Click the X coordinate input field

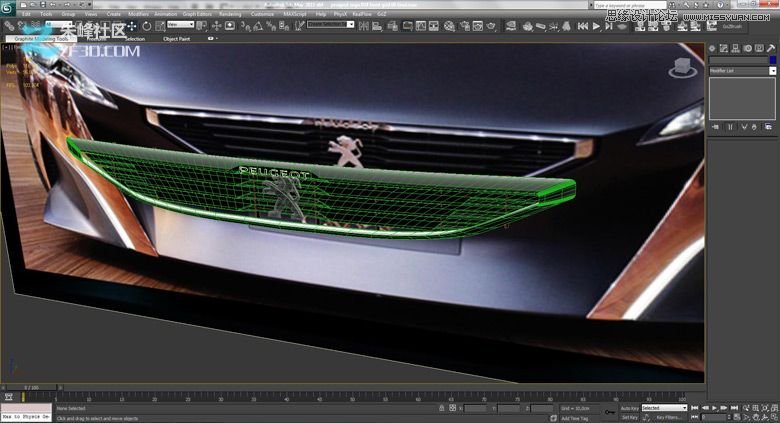pyautogui.click(x=476, y=408)
